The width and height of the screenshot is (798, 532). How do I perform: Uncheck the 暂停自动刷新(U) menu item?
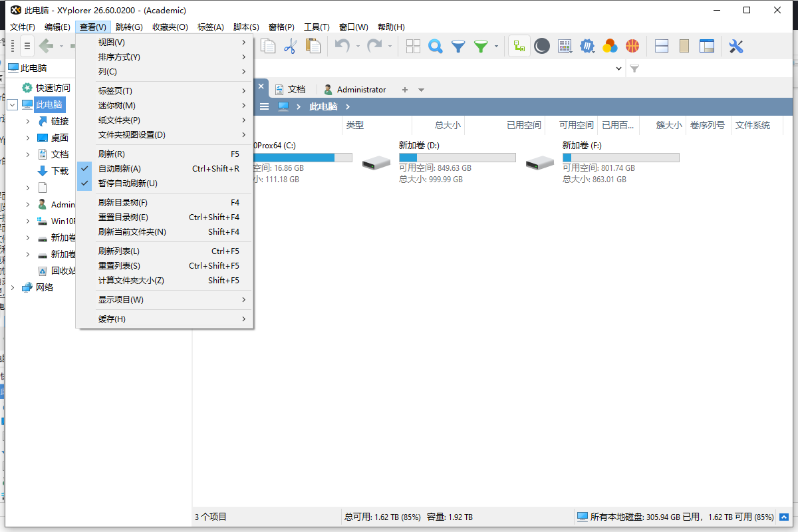click(165, 184)
